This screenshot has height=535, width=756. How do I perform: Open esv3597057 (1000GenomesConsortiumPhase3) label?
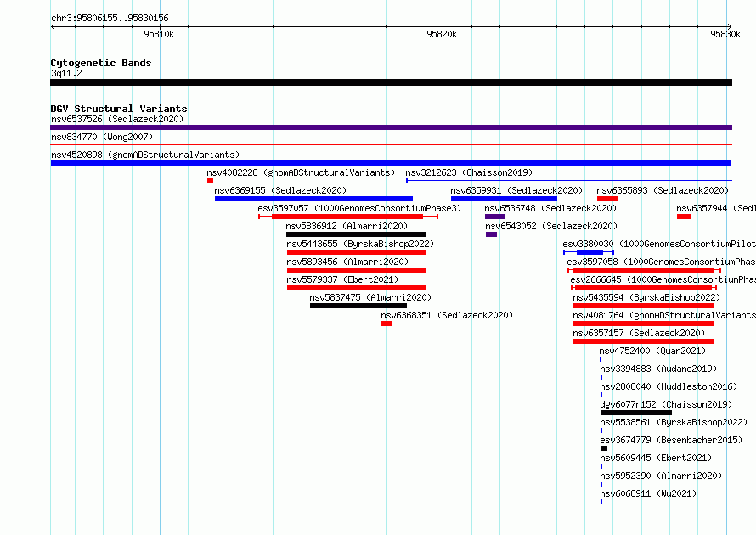(x=359, y=208)
